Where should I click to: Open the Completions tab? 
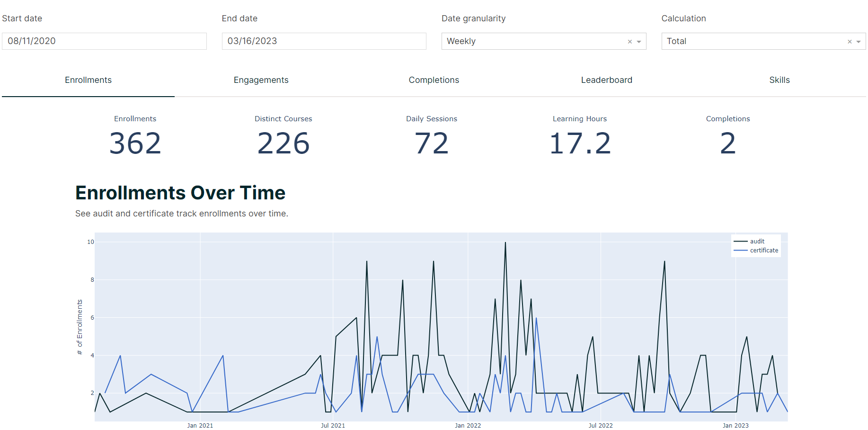434,80
